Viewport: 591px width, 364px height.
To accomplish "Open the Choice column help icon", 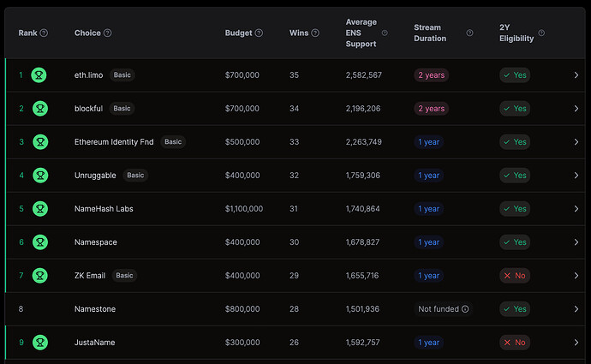I will coord(107,33).
